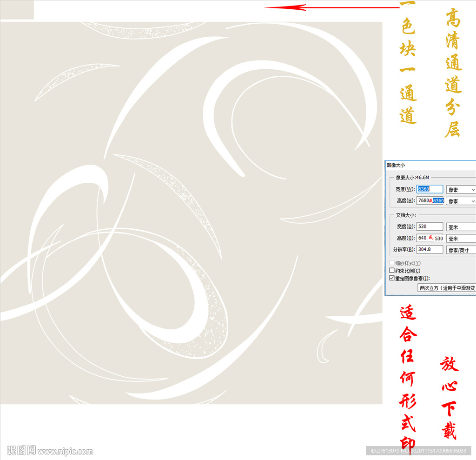Open the 像素 unit dropdown for 宽度(W)

pyautogui.click(x=461, y=190)
